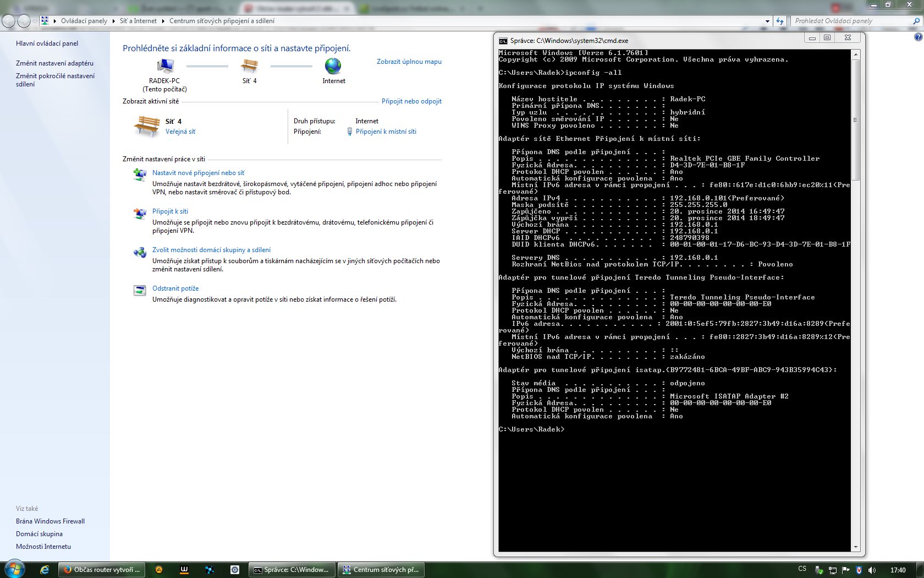Image resolution: width=924 pixels, height=578 pixels.
Task: Expand the arrow before Ovládací panely breadcrumb
Action: pos(55,21)
